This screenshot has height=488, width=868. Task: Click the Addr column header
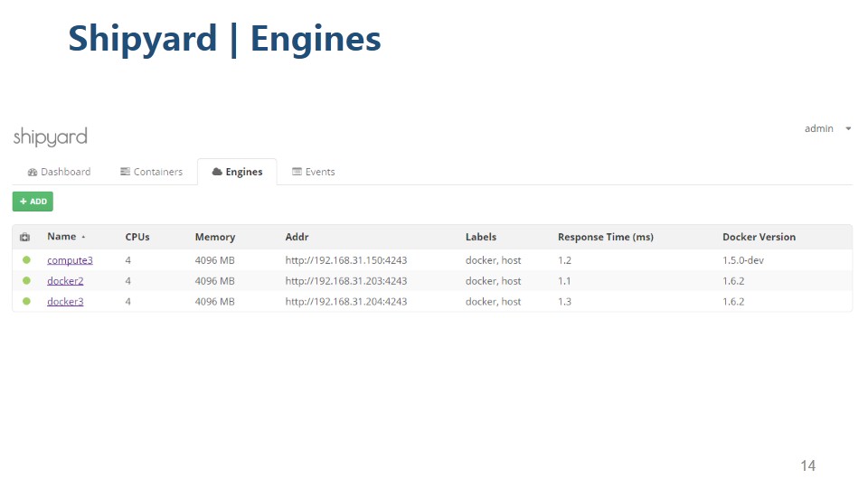point(297,237)
